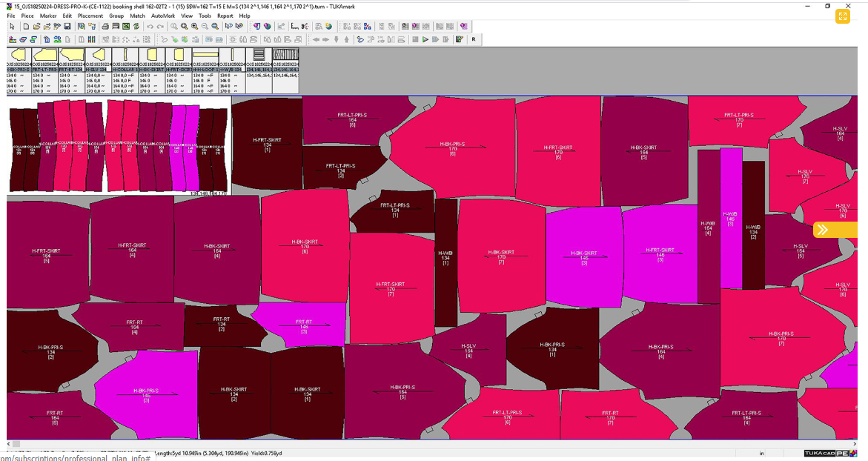Screen dimensions: 868x461
Task: Open the Marker menu
Action: click(48, 16)
